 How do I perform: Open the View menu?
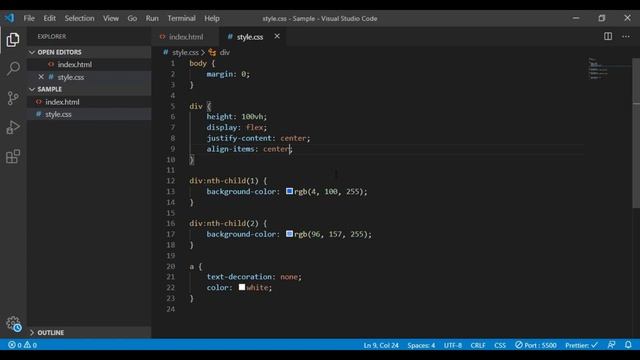pos(111,18)
